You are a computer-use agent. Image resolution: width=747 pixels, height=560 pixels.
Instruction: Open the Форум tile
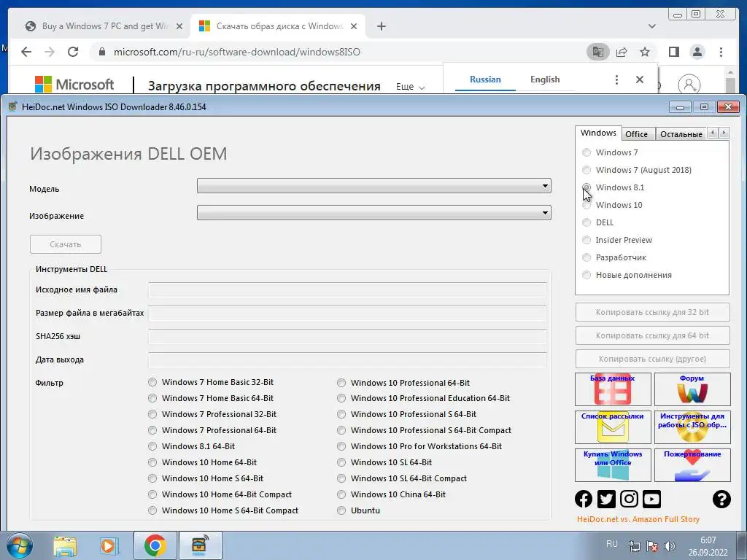coord(692,389)
